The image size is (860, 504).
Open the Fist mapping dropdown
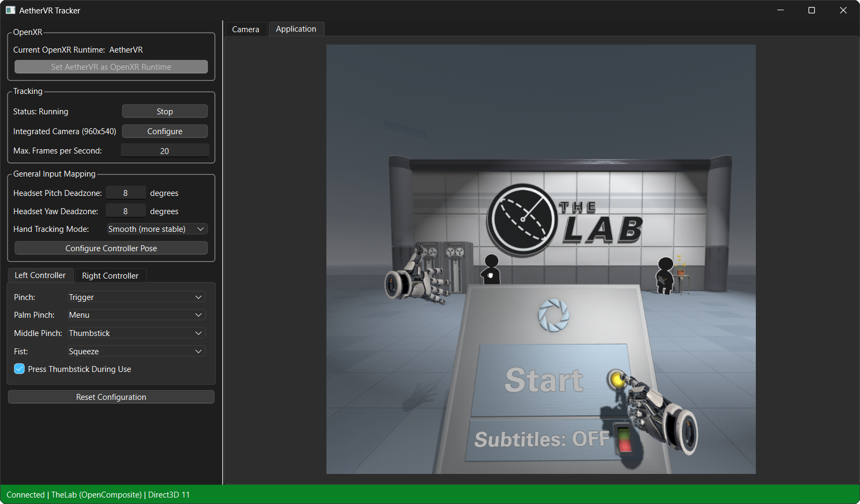click(x=136, y=351)
